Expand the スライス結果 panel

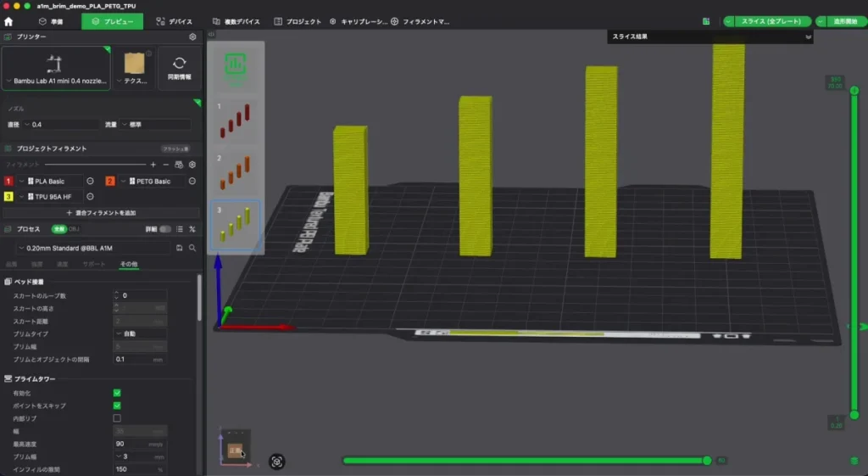tap(808, 37)
